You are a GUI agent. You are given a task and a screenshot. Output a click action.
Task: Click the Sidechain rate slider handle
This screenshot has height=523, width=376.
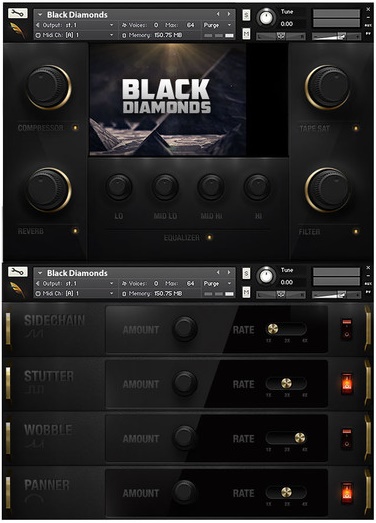click(273, 329)
